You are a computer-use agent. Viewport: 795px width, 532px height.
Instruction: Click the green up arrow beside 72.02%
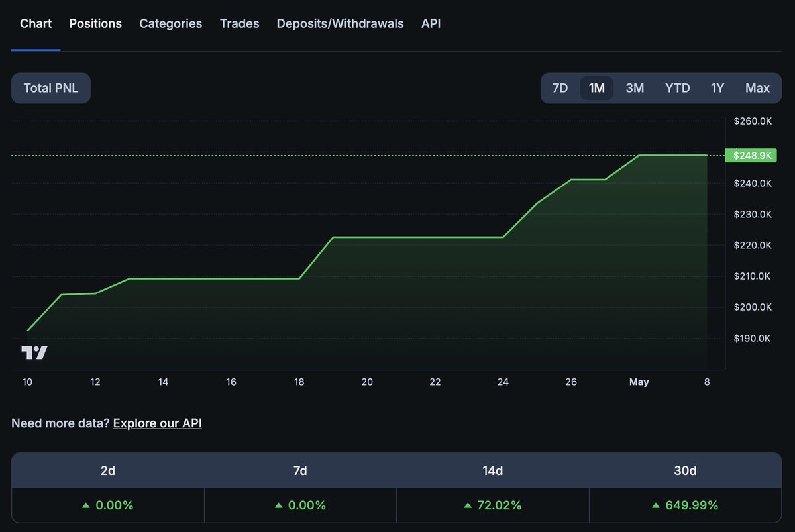click(468, 505)
